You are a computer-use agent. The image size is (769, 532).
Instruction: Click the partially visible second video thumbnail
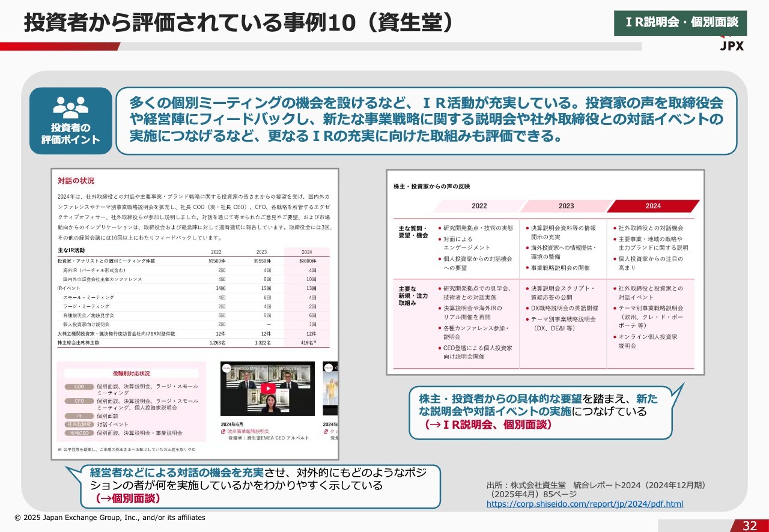[330, 388]
